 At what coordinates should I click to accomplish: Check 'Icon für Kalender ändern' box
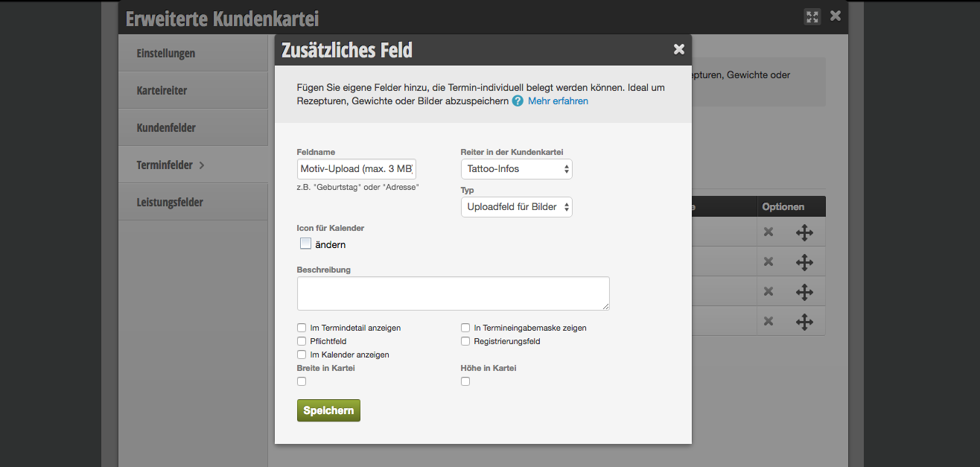click(305, 244)
